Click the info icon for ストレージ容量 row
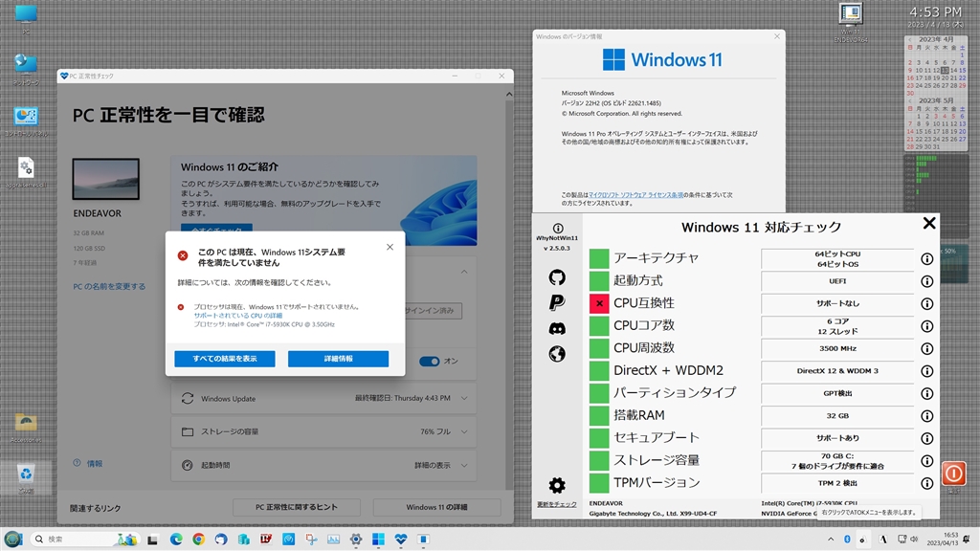 tap(926, 461)
